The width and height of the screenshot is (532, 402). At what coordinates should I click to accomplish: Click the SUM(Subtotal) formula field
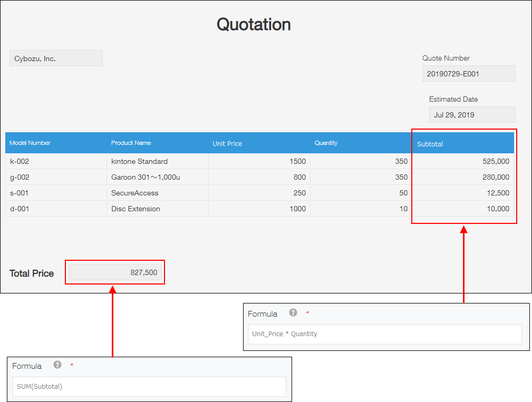(x=149, y=387)
